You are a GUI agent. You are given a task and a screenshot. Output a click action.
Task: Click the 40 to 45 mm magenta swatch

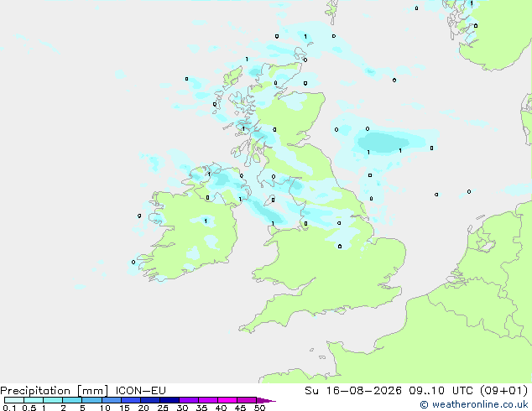tap(227, 400)
